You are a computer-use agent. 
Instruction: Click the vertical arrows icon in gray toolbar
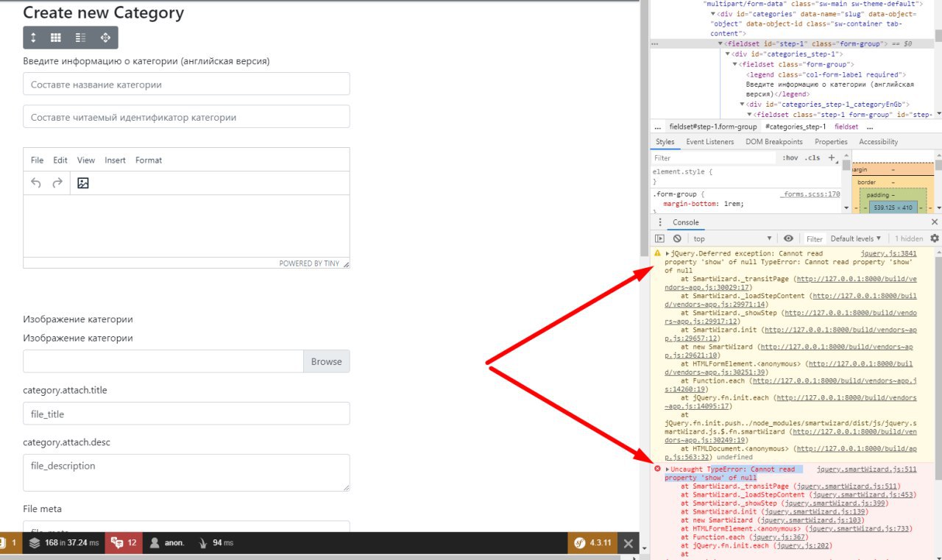(x=34, y=38)
